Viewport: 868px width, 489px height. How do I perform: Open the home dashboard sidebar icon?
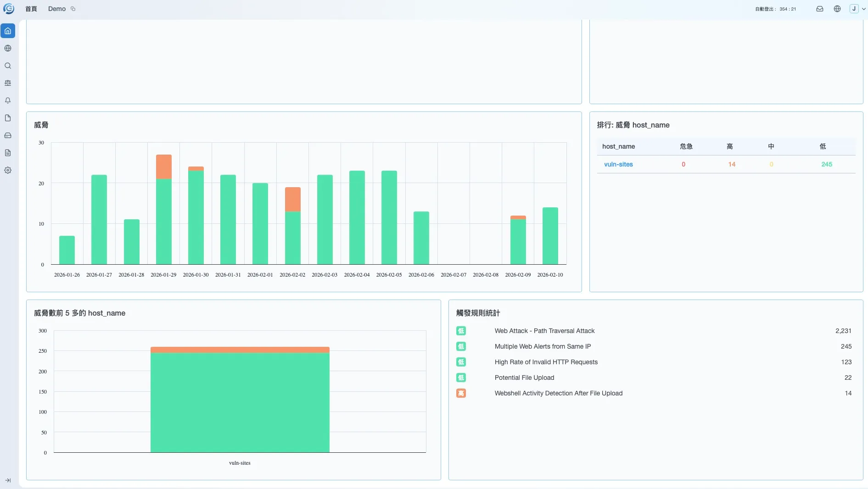coord(8,31)
